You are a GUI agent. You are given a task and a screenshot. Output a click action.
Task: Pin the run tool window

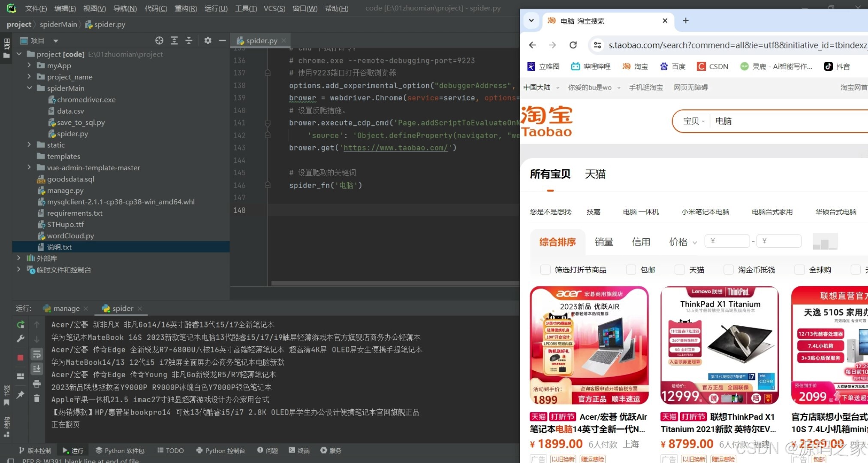[20, 394]
